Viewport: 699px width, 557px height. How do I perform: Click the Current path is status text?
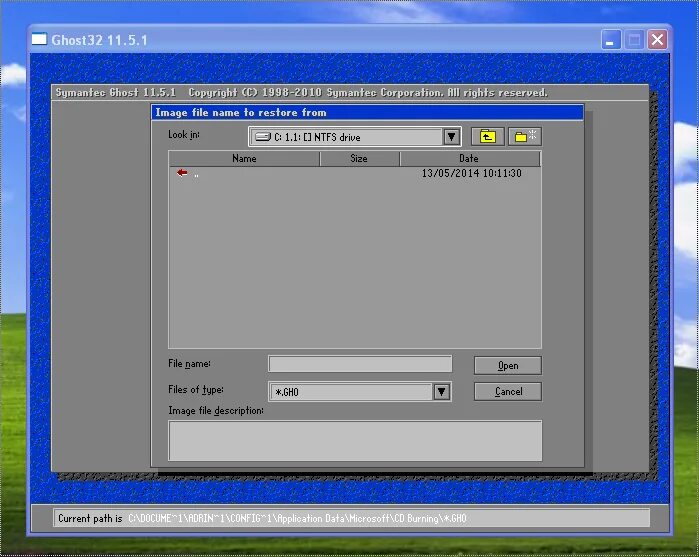click(90, 518)
